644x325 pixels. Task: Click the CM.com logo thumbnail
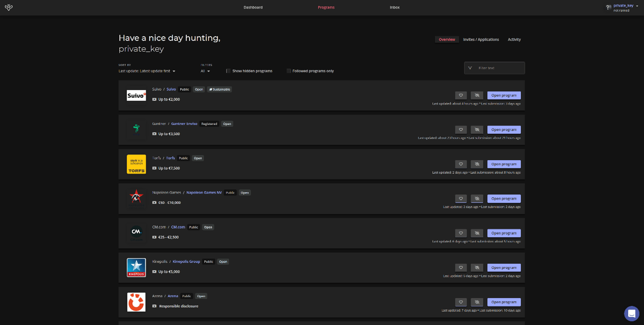[136, 233]
